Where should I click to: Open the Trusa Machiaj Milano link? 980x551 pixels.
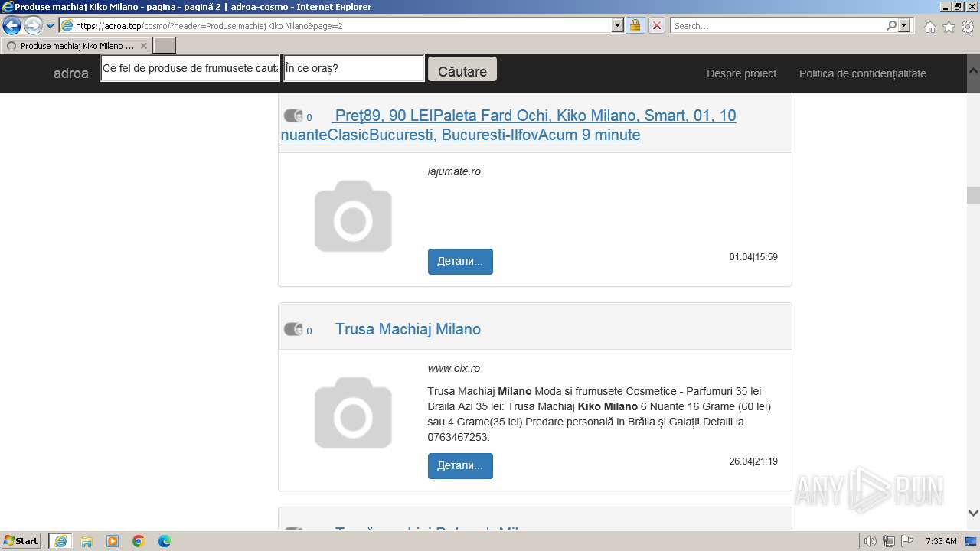(x=408, y=329)
